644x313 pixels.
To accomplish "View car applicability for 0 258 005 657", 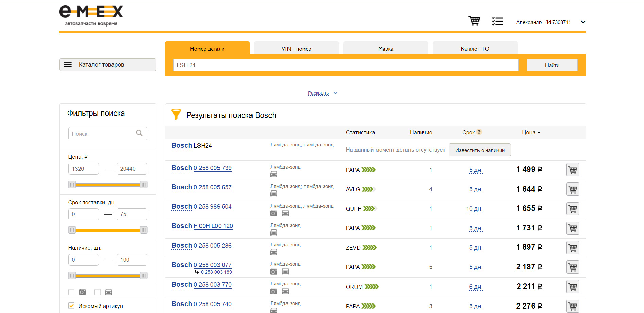I will [274, 194].
